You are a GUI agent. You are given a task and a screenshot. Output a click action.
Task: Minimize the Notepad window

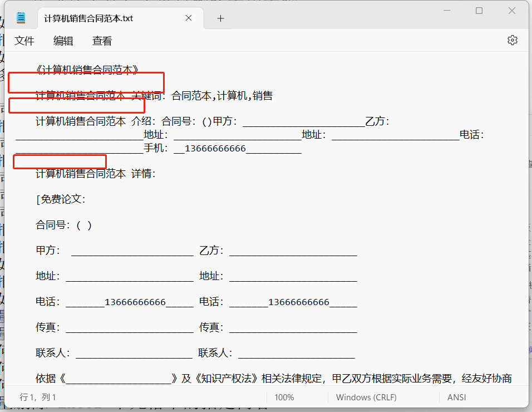(447, 11)
